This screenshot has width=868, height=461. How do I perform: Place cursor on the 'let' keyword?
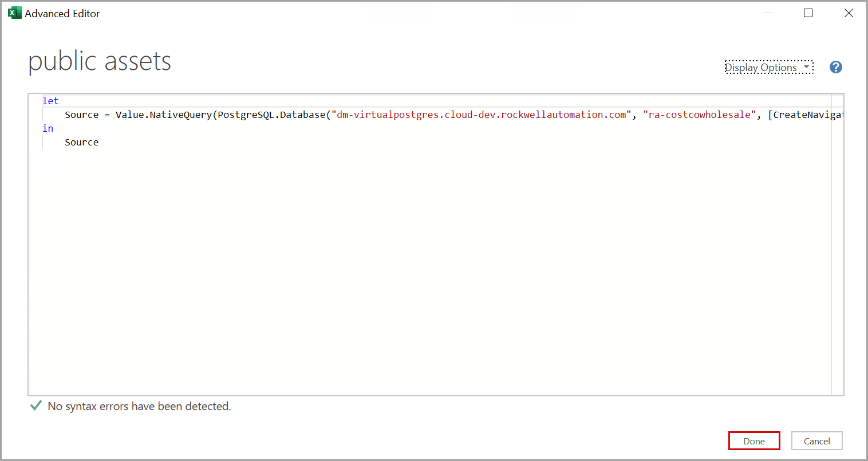coord(50,101)
